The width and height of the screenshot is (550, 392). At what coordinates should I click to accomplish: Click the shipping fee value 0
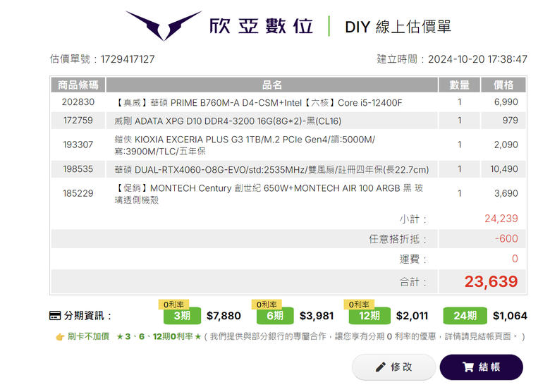[x=515, y=259]
